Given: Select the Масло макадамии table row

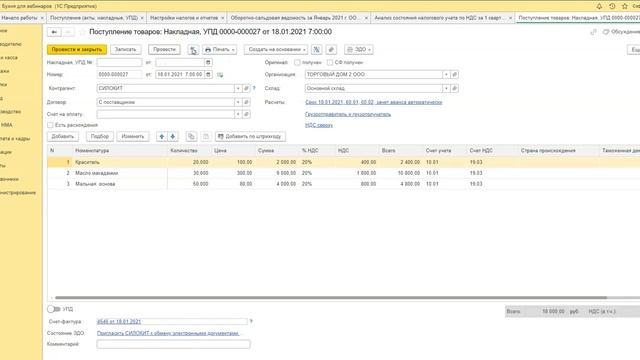Looking at the screenshot, I should [343, 173].
